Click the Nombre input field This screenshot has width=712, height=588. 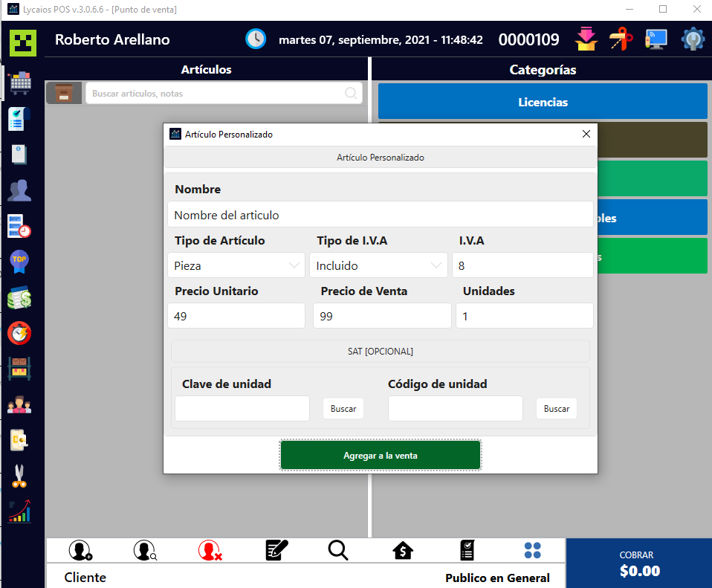coord(381,215)
